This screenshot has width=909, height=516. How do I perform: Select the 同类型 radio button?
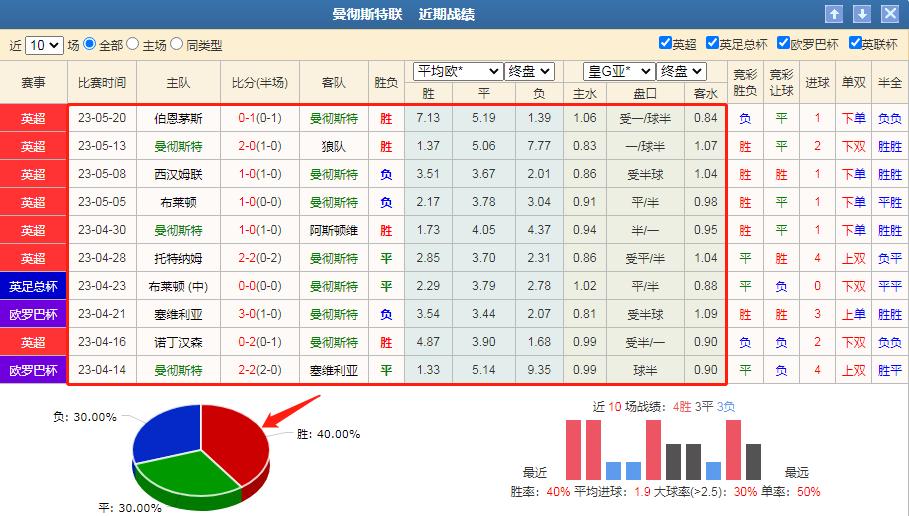click(176, 44)
